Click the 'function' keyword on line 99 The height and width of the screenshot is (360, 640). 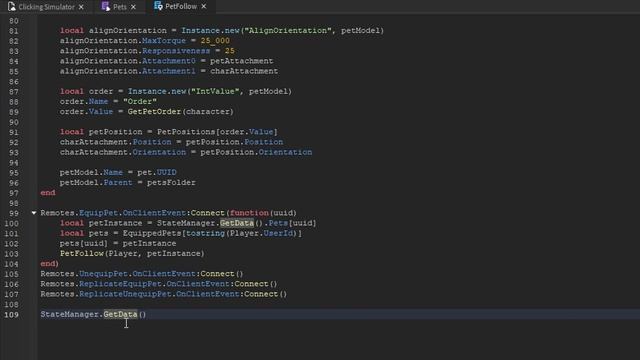point(249,213)
